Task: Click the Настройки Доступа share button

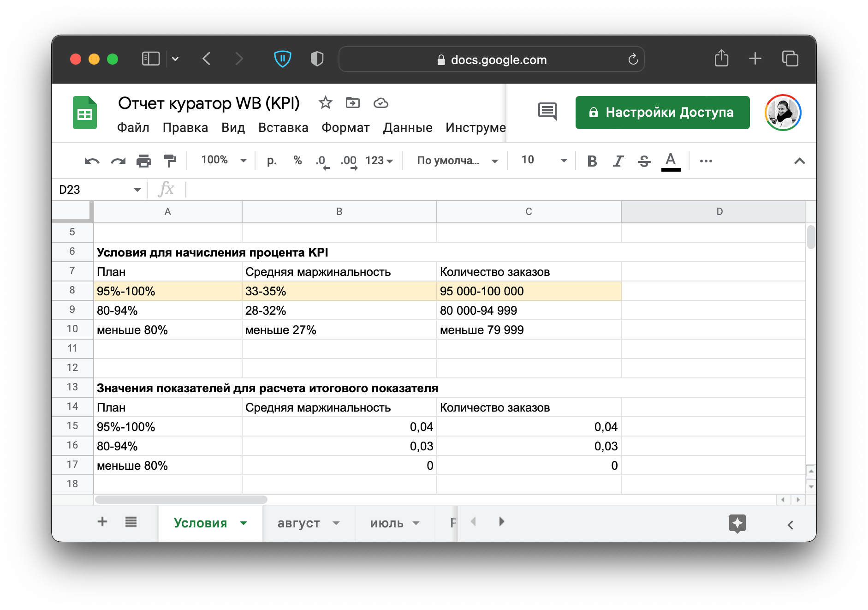Action: [662, 113]
